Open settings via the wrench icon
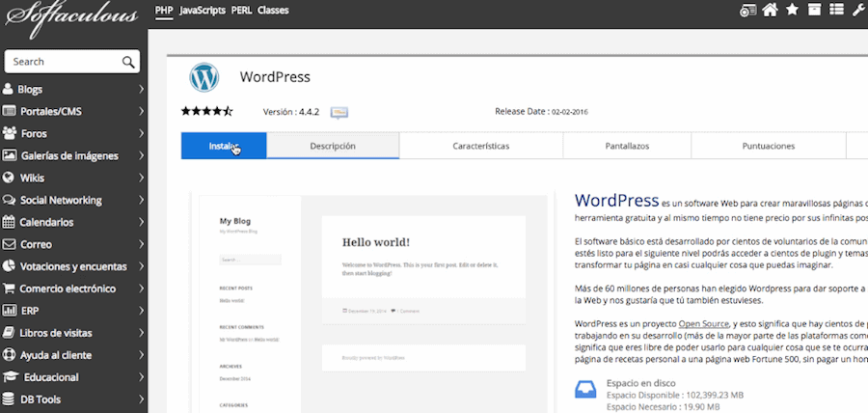 coord(858,10)
